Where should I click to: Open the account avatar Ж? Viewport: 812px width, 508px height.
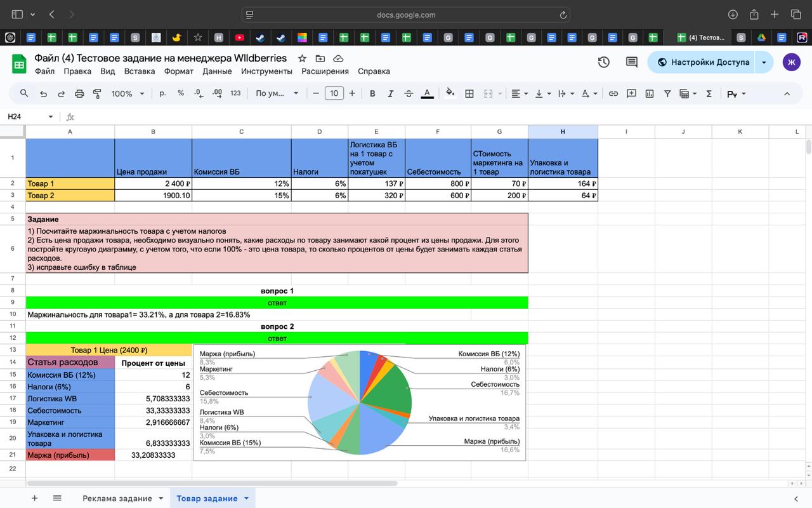coord(792,62)
